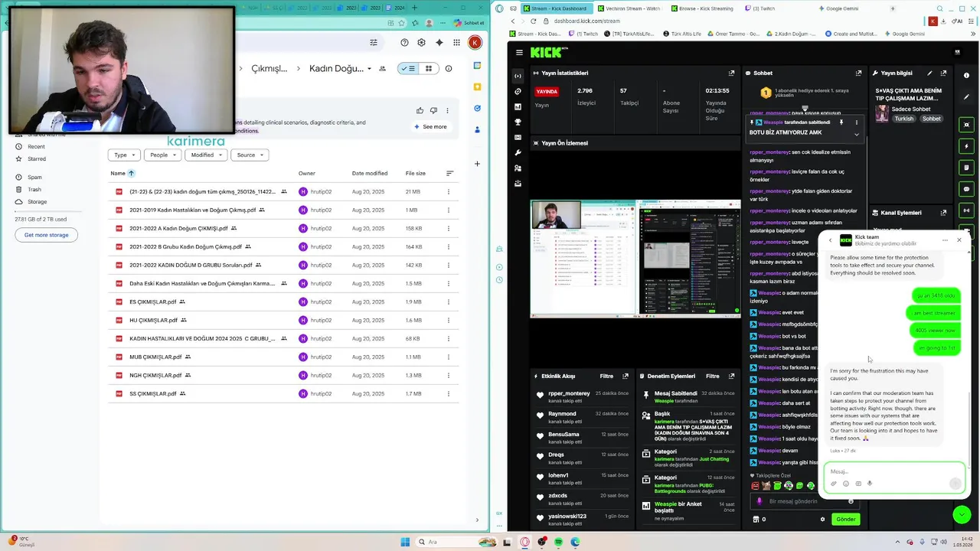The width and height of the screenshot is (980, 551).
Task: Open the Modified filter dropdown
Action: 207,155
